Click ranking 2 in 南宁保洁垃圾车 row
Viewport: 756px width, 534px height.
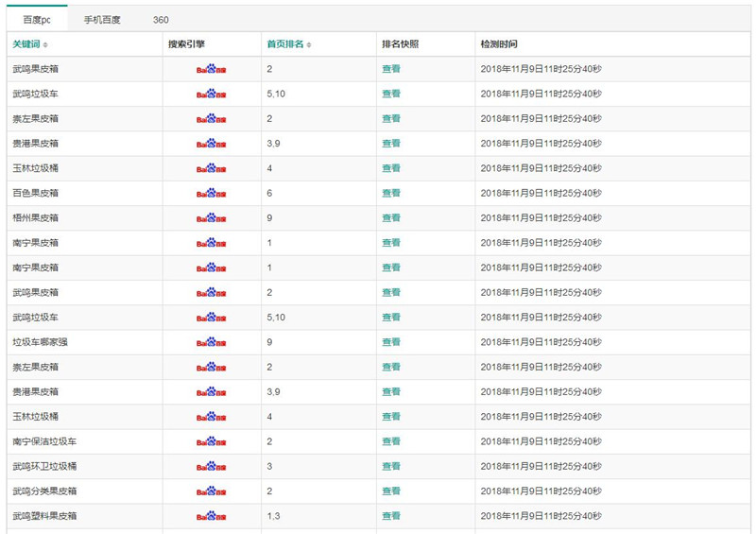[x=269, y=441]
